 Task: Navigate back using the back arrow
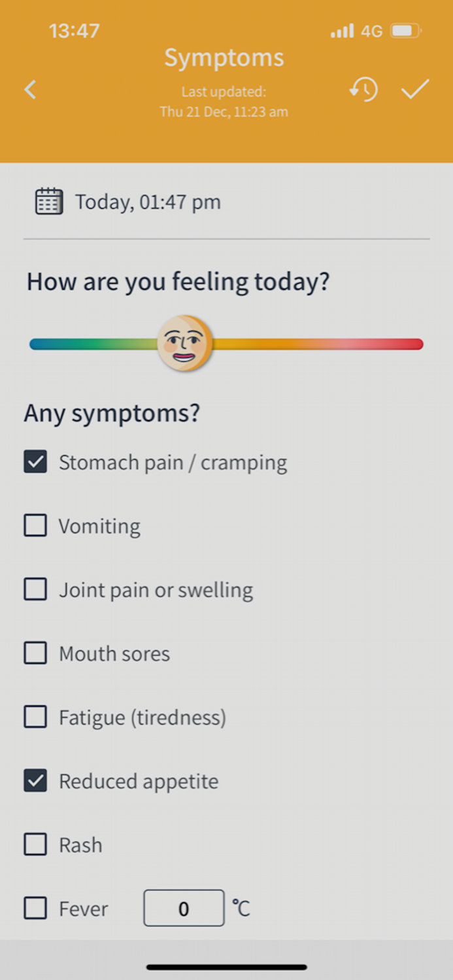coord(30,90)
